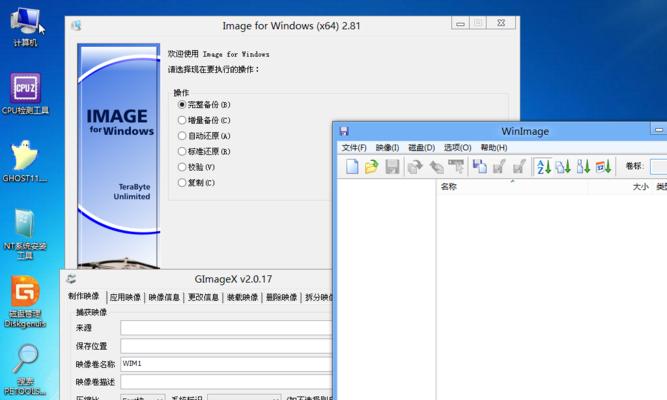
Task: Click the GImageX title bar icon
Action: pyautogui.click(x=71, y=279)
